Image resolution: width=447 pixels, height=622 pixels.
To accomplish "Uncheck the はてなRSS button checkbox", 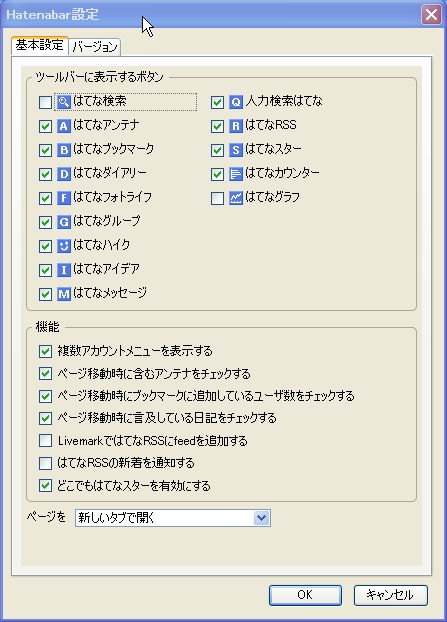I will pyautogui.click(x=217, y=127).
